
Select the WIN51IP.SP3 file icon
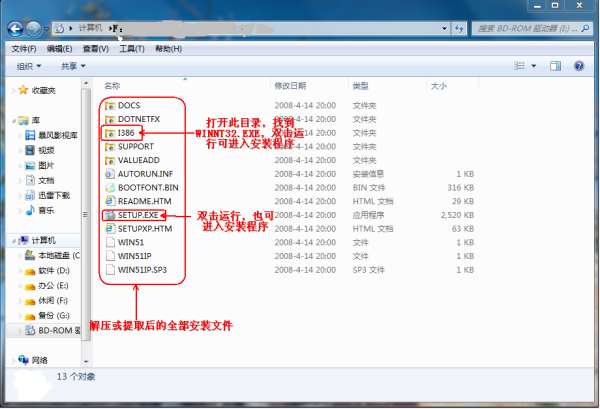110,270
